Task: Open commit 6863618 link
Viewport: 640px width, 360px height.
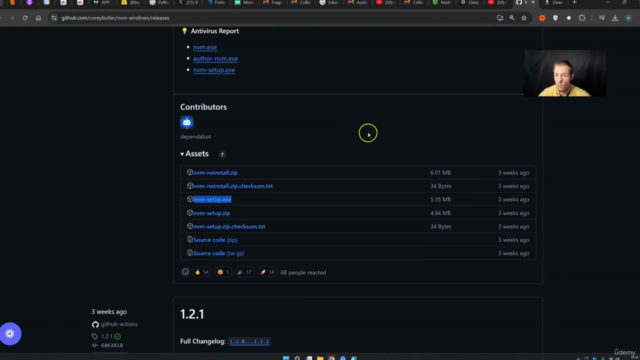Action: tap(112, 345)
